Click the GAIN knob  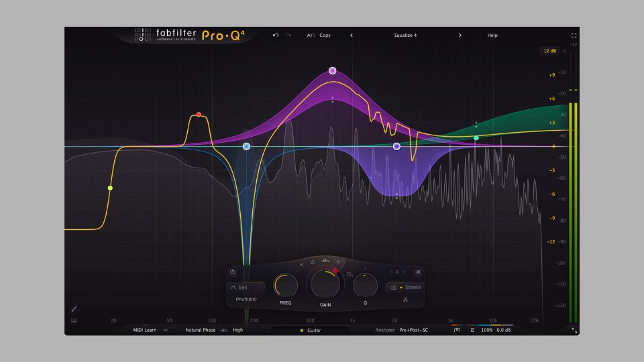coord(325,285)
